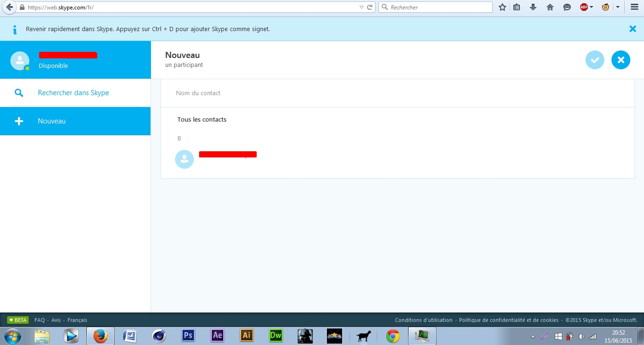
Task: Open Conditions d'utilisation link
Action: pyautogui.click(x=424, y=320)
